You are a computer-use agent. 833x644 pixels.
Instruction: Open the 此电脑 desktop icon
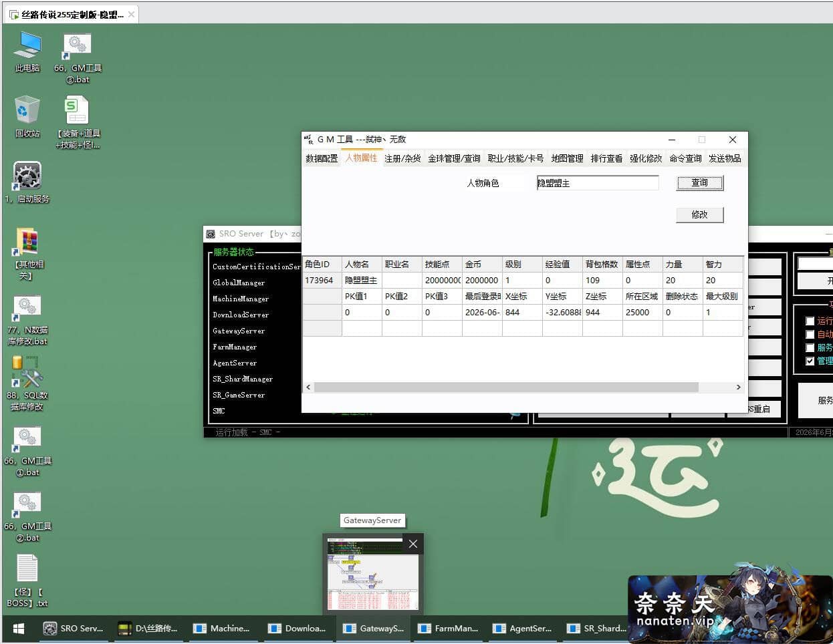tap(27, 48)
